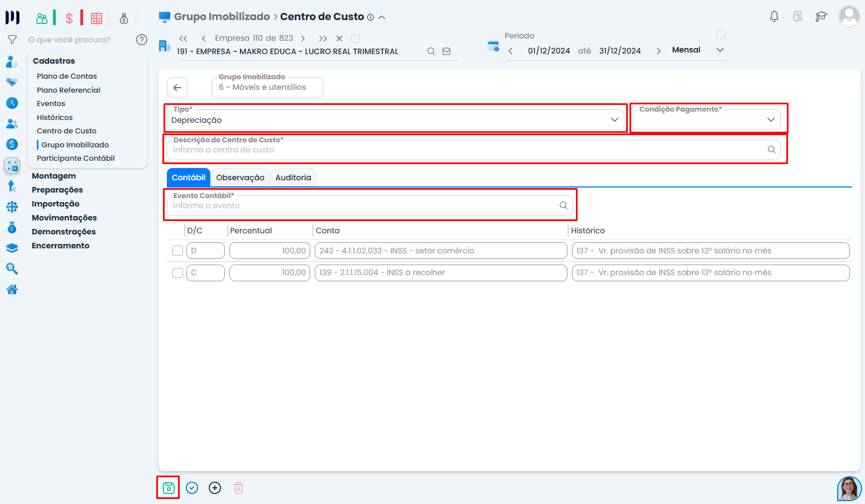Click the help question mark icon
This screenshot has height=504, width=865.
coord(142,40)
